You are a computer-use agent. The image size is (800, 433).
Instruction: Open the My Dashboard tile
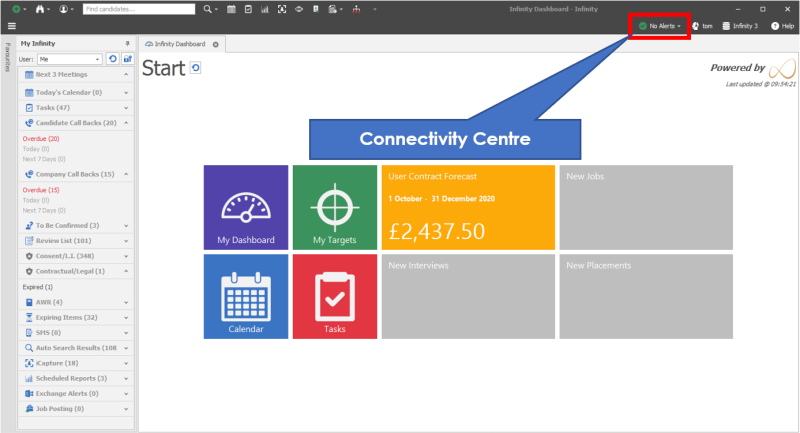[246, 208]
